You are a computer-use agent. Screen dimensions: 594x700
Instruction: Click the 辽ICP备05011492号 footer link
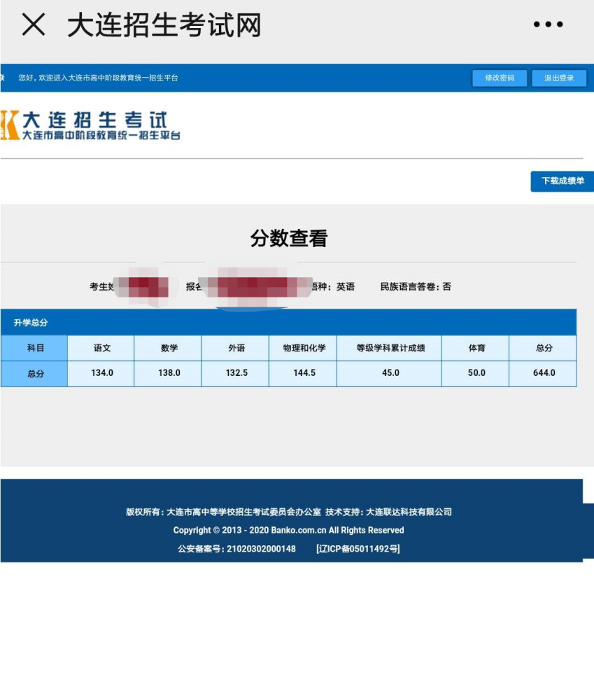click(358, 549)
